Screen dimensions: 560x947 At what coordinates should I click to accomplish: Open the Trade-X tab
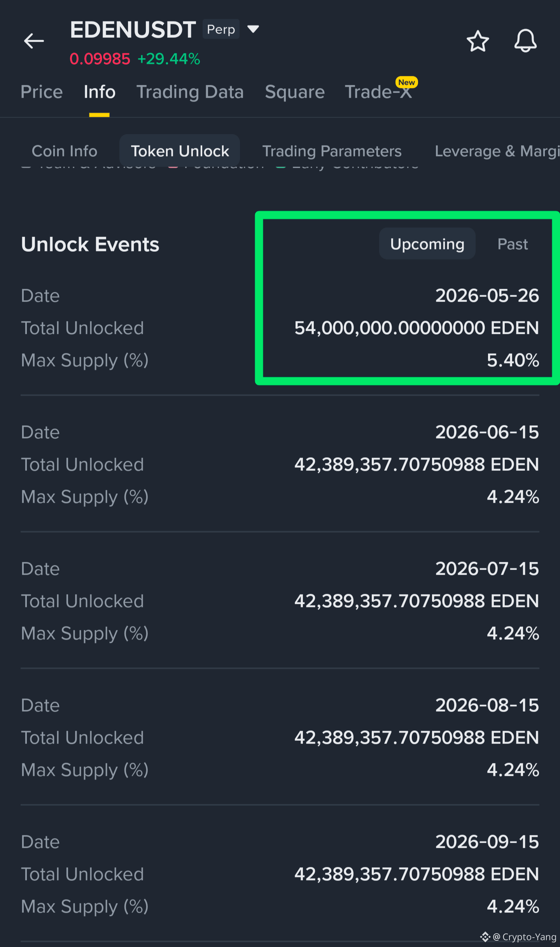pos(378,92)
